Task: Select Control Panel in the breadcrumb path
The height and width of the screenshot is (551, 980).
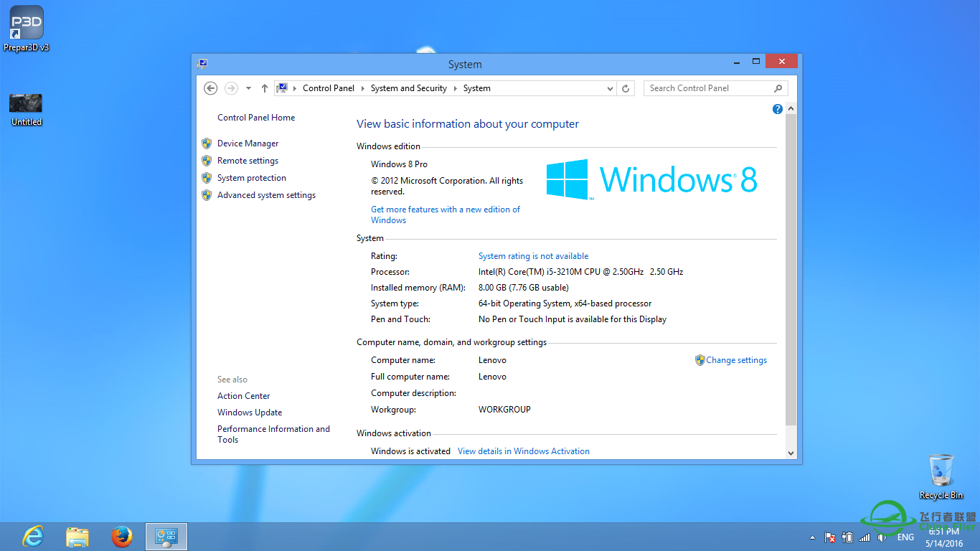Action: (329, 88)
